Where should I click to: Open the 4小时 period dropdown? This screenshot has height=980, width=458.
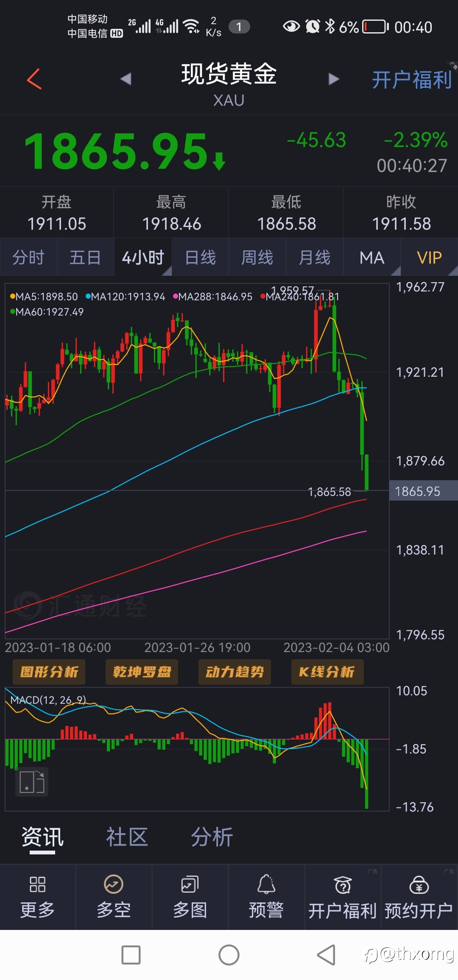tap(143, 257)
